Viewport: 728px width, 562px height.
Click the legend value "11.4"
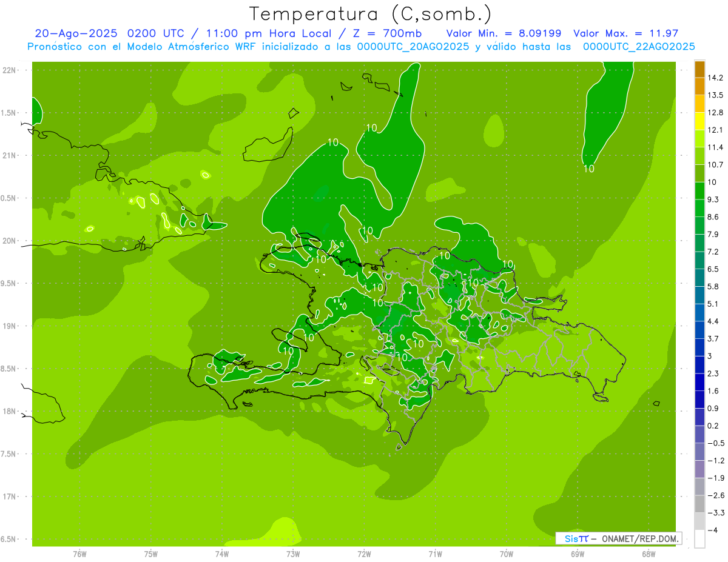click(715, 147)
